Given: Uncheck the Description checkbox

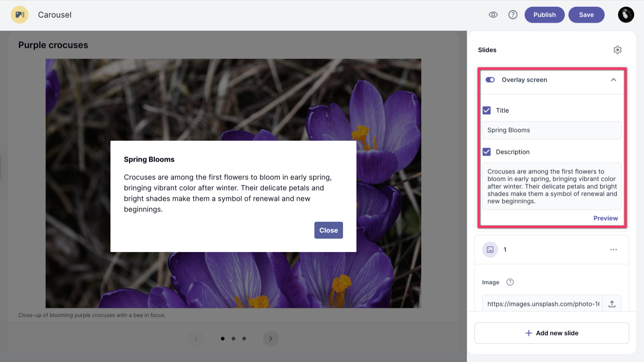Looking at the screenshot, I should (487, 152).
